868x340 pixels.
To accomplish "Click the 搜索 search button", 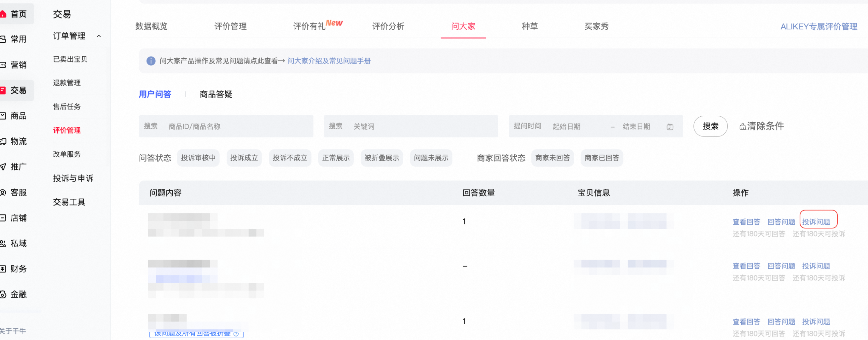I will 711,126.
